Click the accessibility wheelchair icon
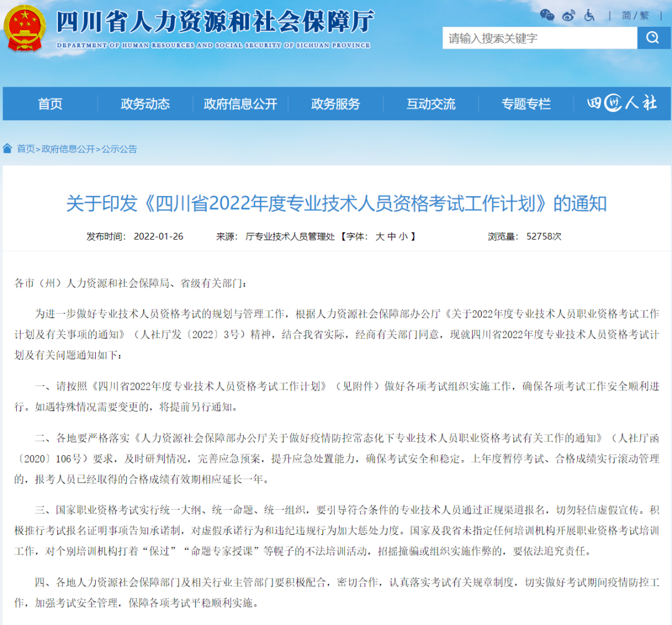This screenshot has width=672, height=625. pyautogui.click(x=589, y=15)
